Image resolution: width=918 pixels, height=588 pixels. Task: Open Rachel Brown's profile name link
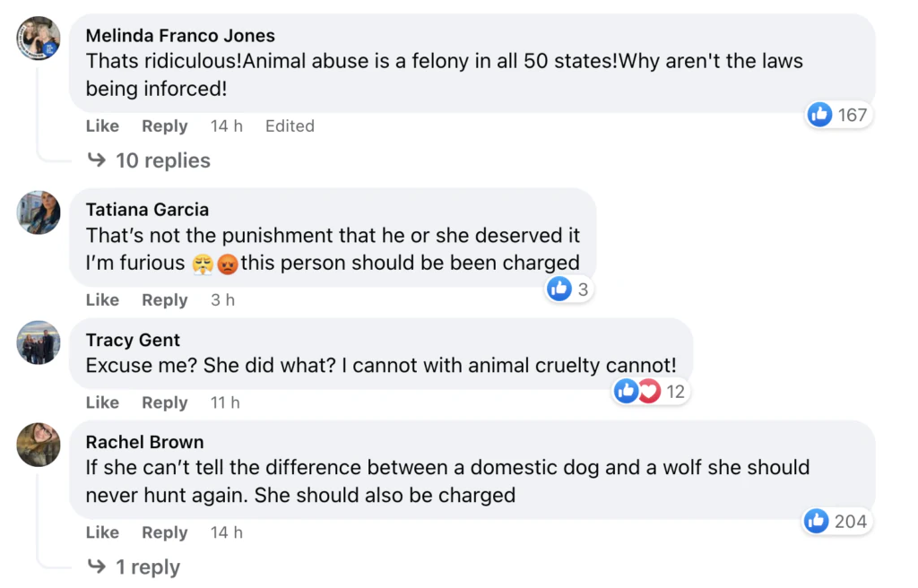[144, 443]
